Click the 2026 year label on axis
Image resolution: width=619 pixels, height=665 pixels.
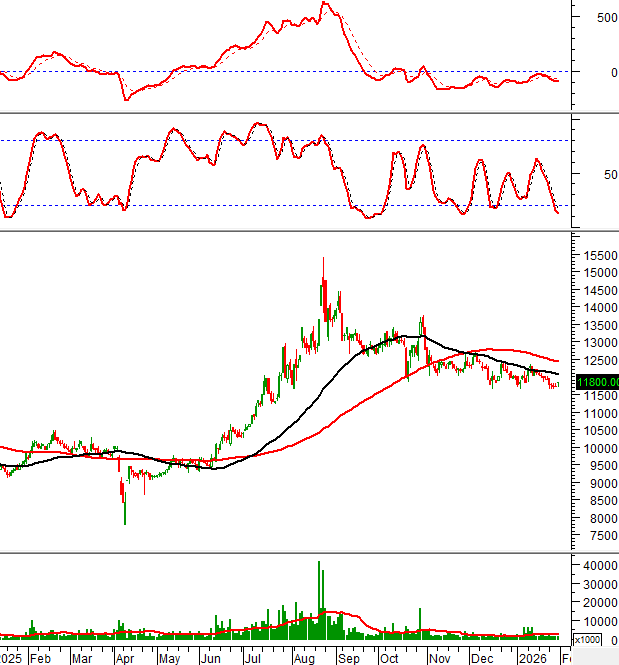click(x=530, y=659)
